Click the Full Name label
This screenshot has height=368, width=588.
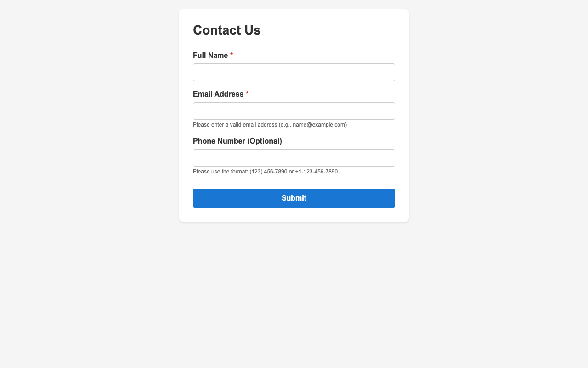click(x=209, y=55)
